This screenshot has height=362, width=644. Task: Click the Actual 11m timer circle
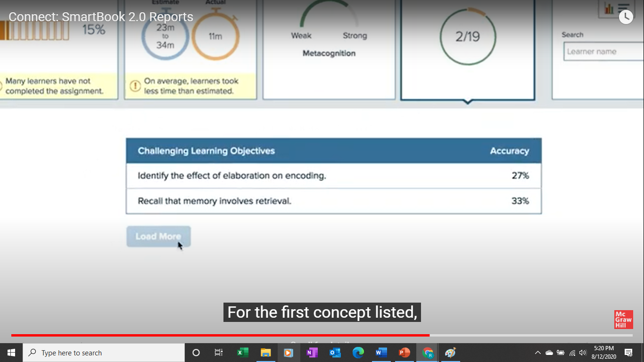tap(215, 36)
